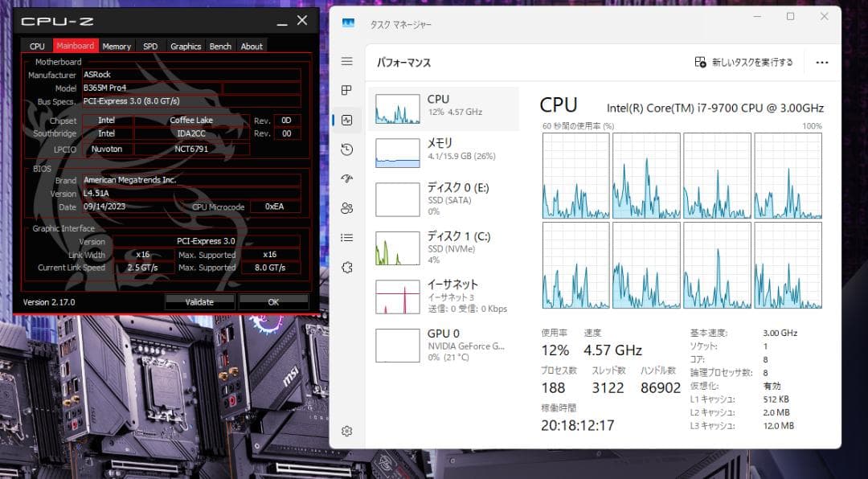Click the 0xEA CPU microcode value
Viewport: 868px width, 479px height.
(275, 206)
